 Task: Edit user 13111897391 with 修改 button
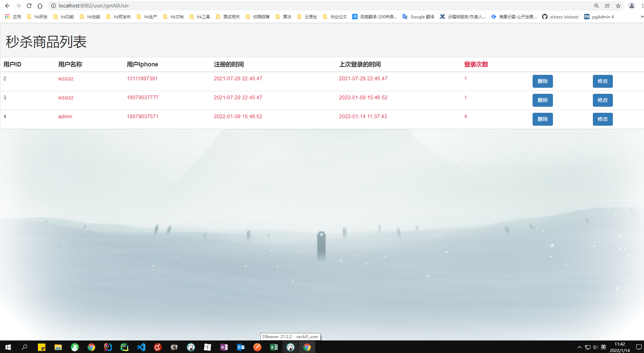tap(603, 81)
